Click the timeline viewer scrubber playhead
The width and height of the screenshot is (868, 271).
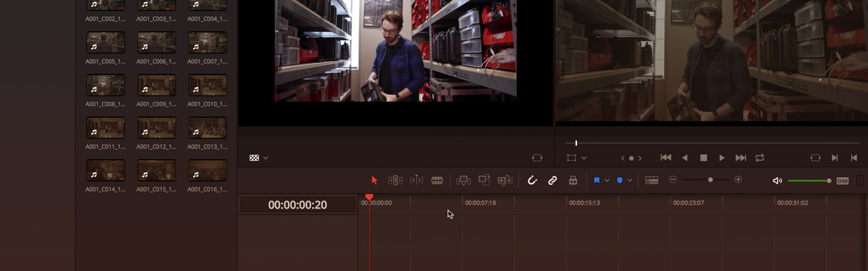[576, 143]
